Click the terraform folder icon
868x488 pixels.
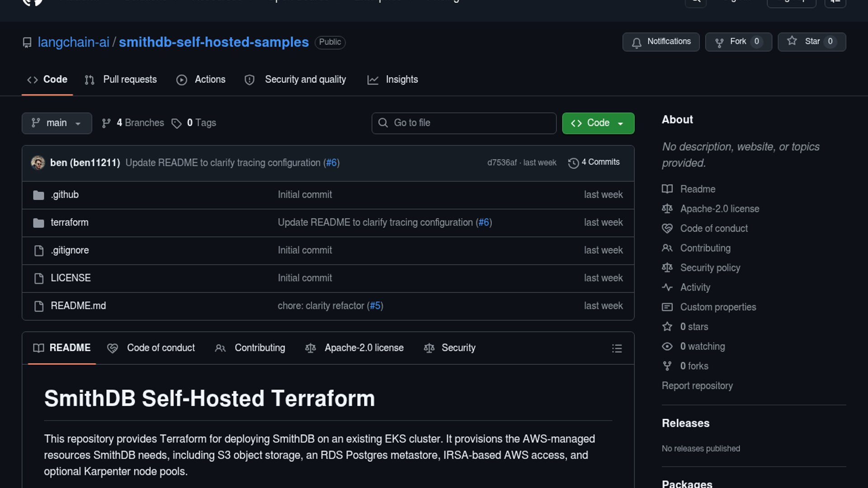[x=39, y=223]
